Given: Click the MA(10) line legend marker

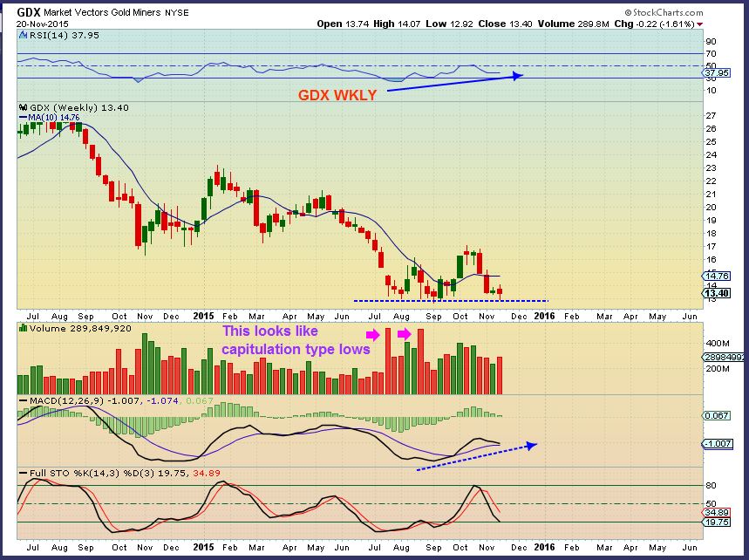Looking at the screenshot, I should [x=23, y=118].
